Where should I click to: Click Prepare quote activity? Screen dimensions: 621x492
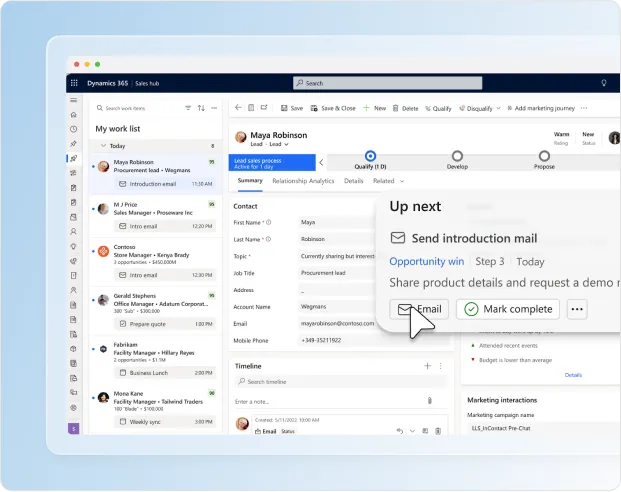[166, 324]
